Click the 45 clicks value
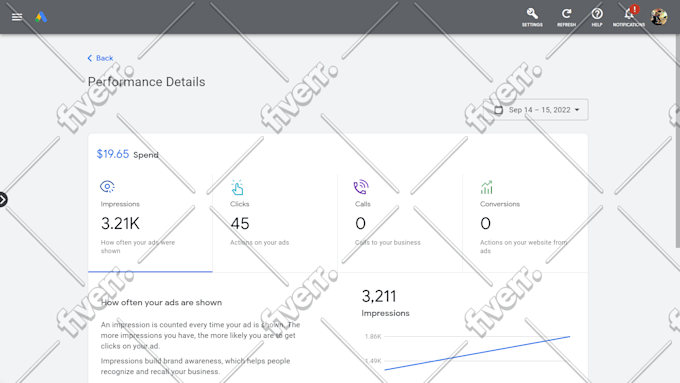680x383 pixels. (x=240, y=223)
